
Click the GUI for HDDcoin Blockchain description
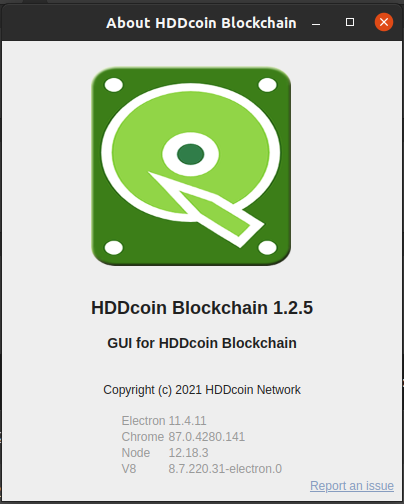202,343
